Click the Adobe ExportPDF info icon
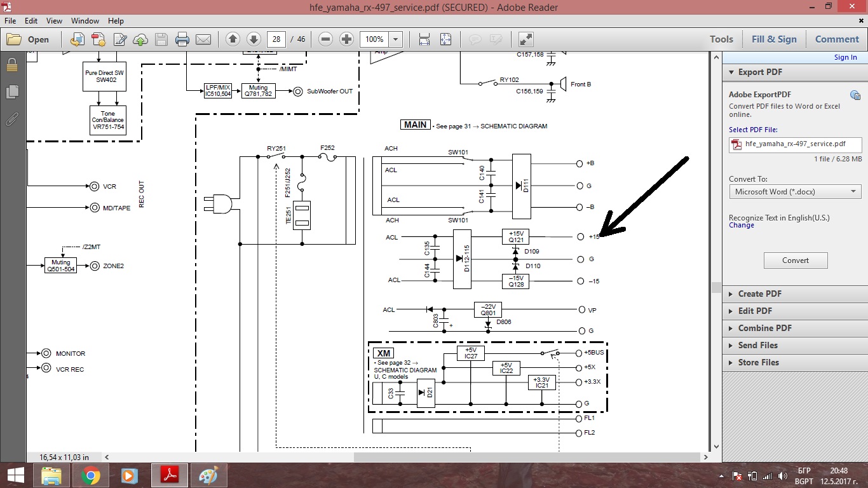 coord(855,95)
